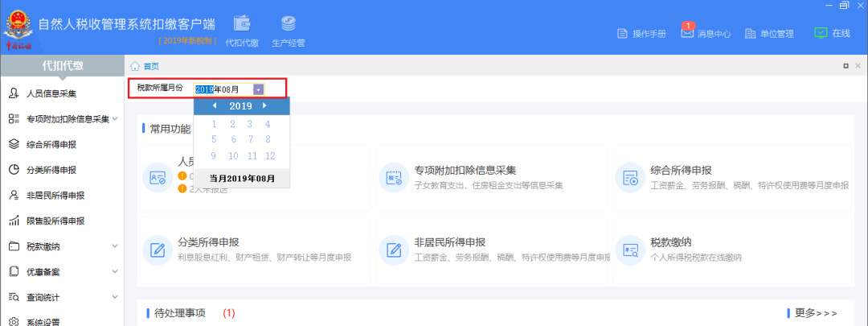868x326 pixels.
Task: Open 综合所得申报 card icon
Action: [630, 177]
